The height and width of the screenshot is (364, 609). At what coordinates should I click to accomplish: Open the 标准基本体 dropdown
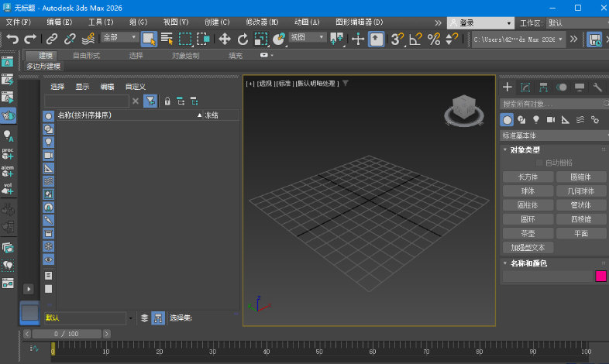(x=553, y=136)
